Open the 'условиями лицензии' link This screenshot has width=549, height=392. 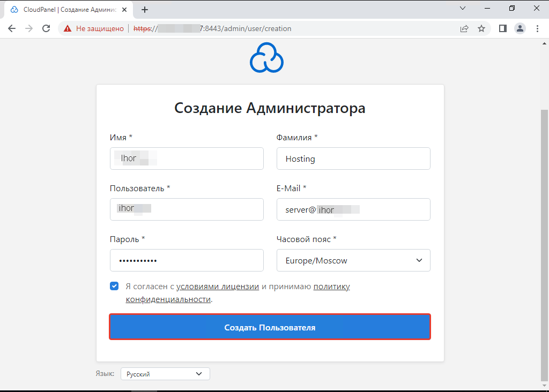[218, 286]
